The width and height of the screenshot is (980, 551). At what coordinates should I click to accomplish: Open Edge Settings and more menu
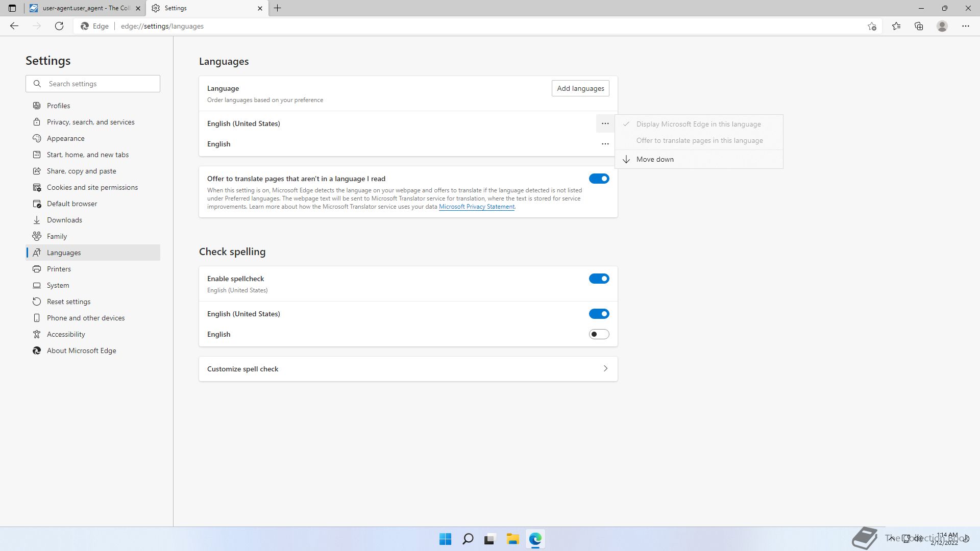(966, 26)
